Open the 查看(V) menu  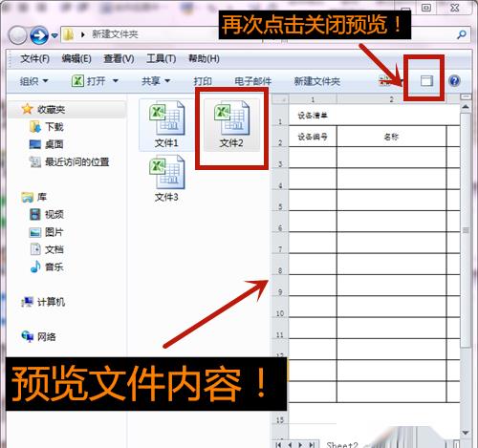119,58
